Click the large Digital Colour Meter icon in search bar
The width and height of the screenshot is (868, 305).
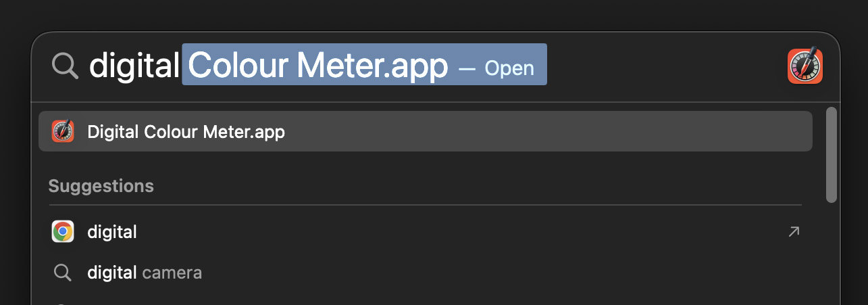click(x=805, y=66)
